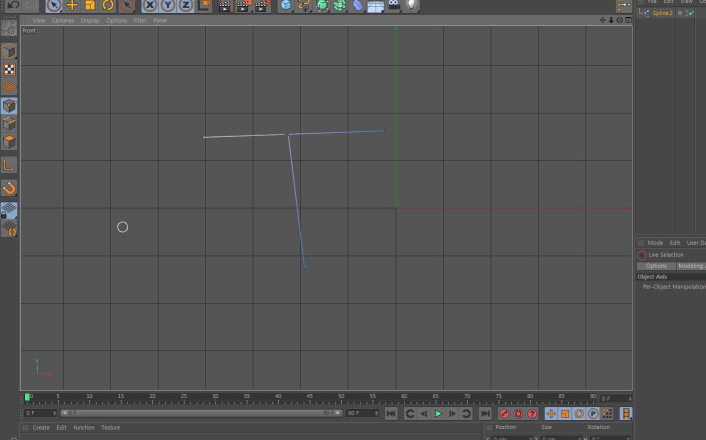The image size is (706, 440).
Task: Click the Undo arrow icon
Action: coord(14,5)
